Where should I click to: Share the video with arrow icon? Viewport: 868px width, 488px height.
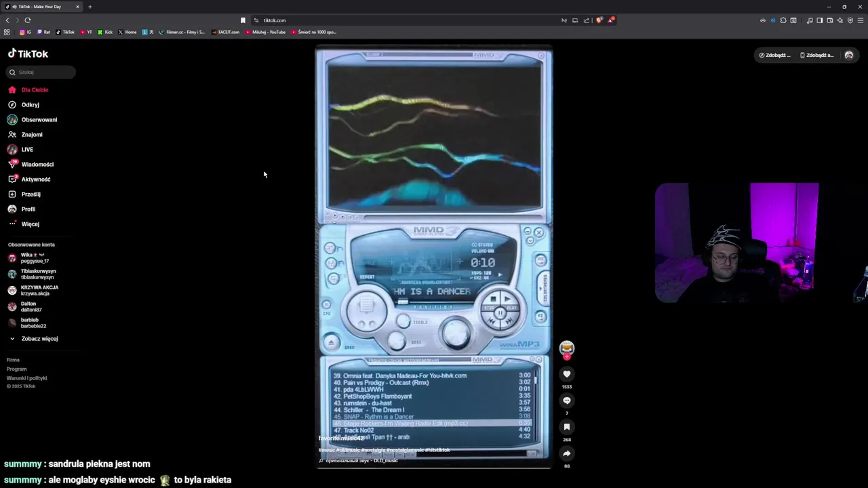pos(567,453)
